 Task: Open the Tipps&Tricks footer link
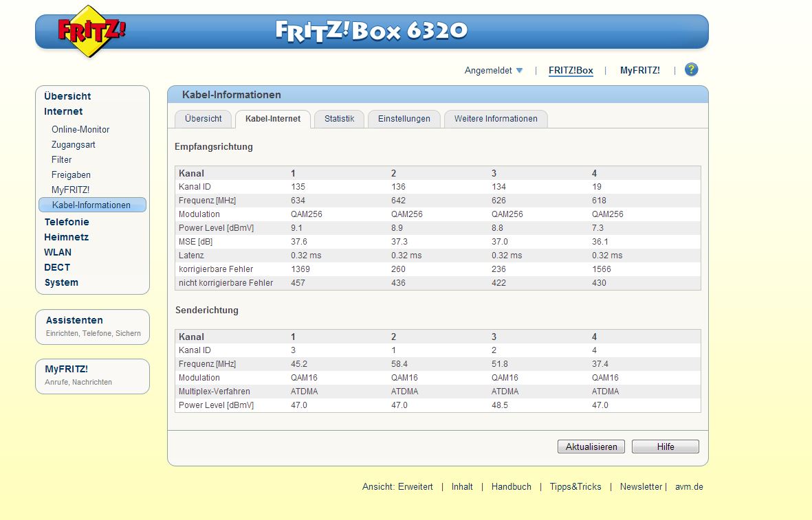[575, 487]
